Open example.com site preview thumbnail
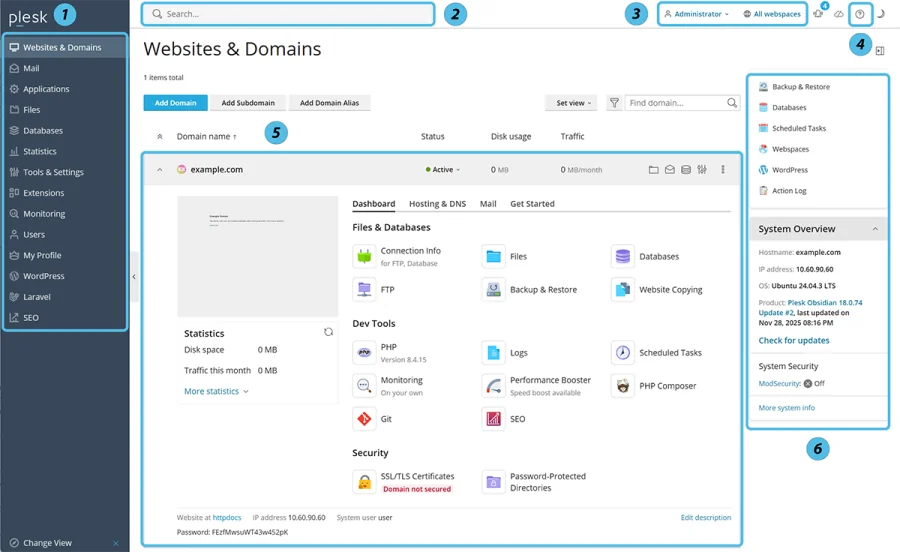The width and height of the screenshot is (900, 552). (x=258, y=256)
